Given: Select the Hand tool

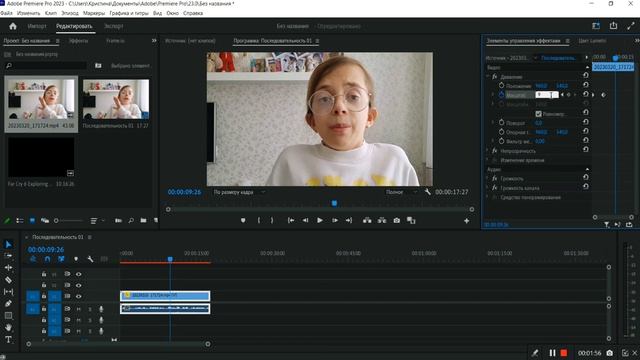Looking at the screenshot, I should (x=8, y=327).
